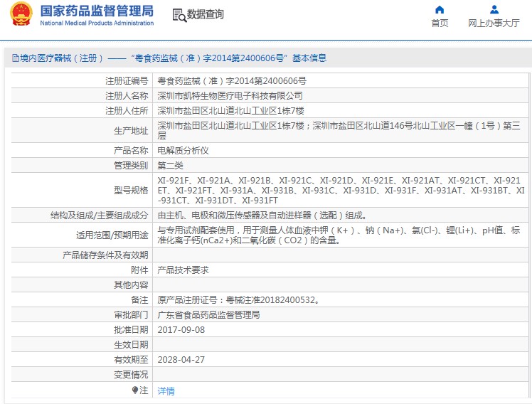Select the 产品名称 label
Viewport: 532px width, 404px height.
[131, 150]
